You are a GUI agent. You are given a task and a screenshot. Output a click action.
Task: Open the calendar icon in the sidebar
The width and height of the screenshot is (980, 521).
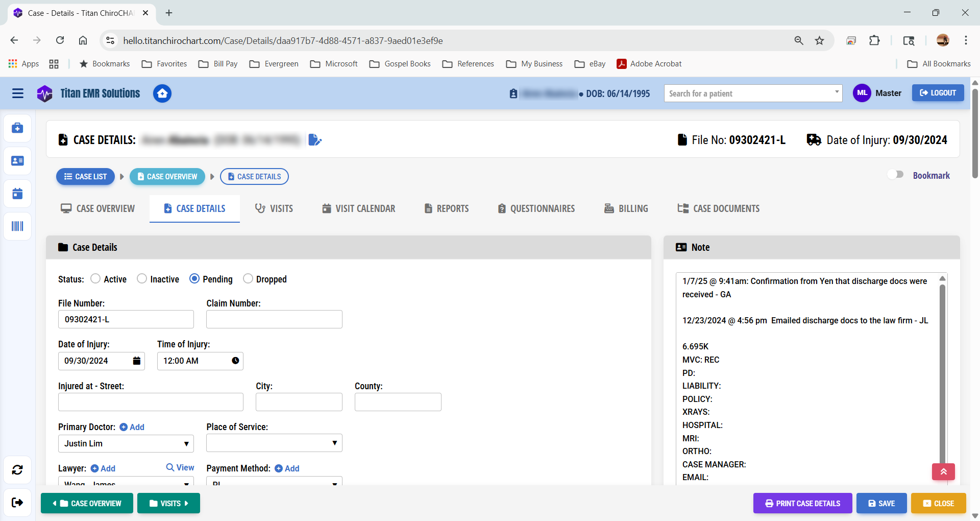pos(17,194)
